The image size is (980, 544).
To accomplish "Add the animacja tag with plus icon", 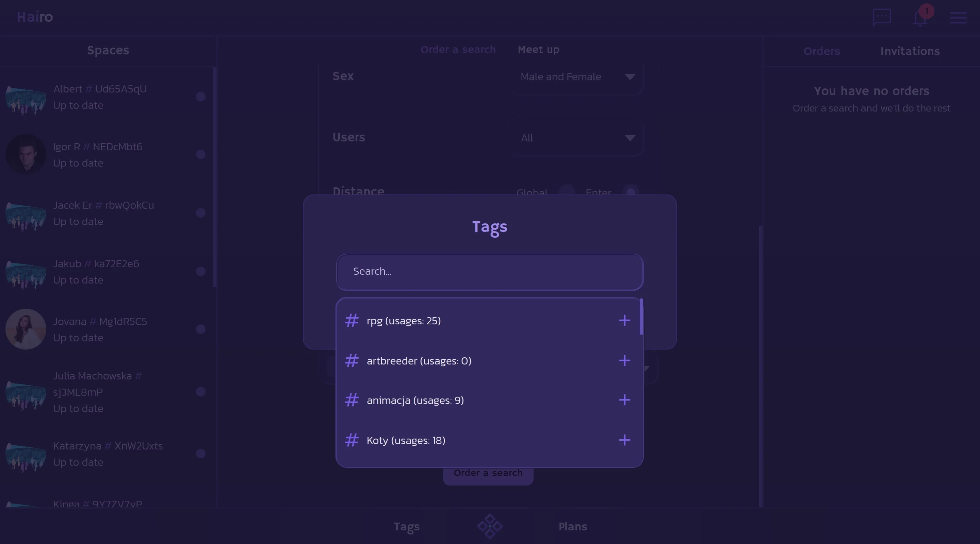I will tap(624, 400).
